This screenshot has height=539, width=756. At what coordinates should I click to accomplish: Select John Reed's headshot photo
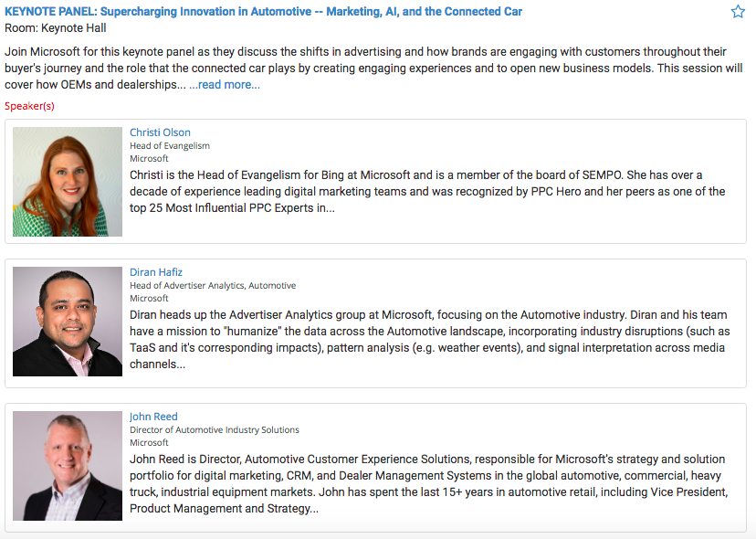pos(68,466)
